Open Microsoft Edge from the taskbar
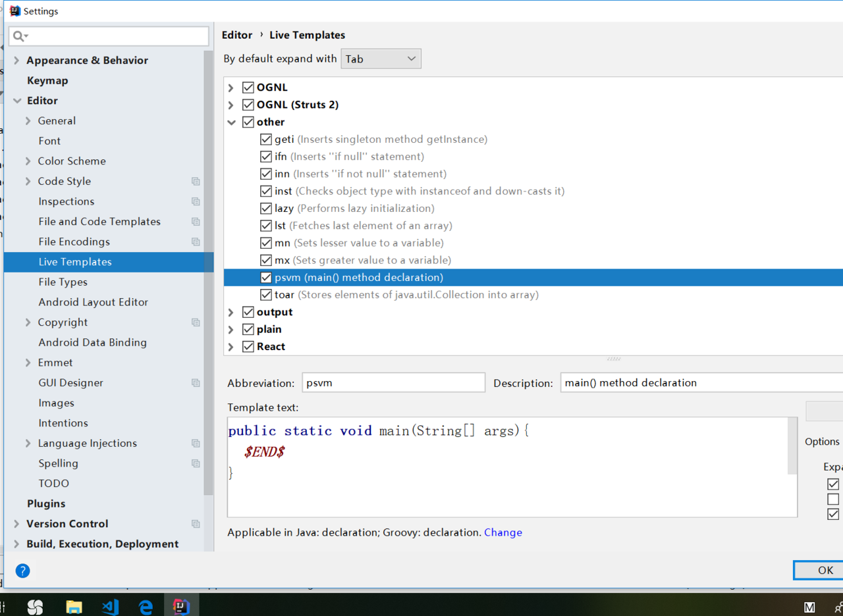This screenshot has height=616, width=843. 146,606
